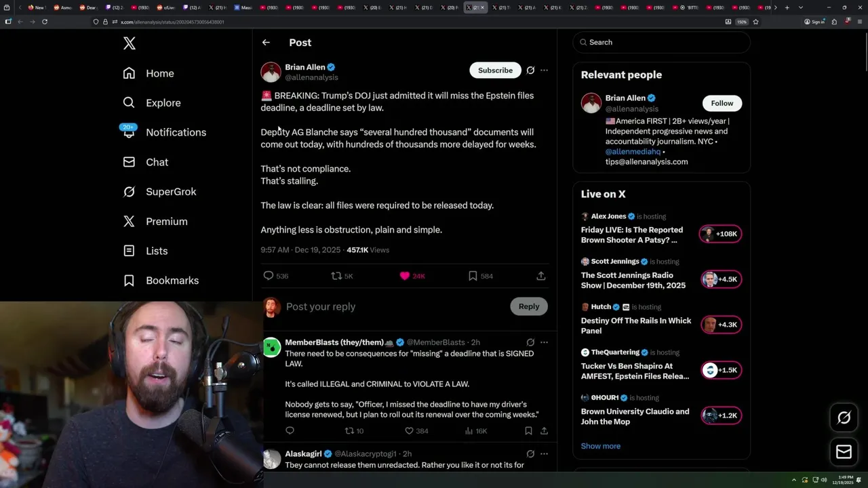
Task: Join the +4.3K listeners live space
Action: pyautogui.click(x=721, y=325)
